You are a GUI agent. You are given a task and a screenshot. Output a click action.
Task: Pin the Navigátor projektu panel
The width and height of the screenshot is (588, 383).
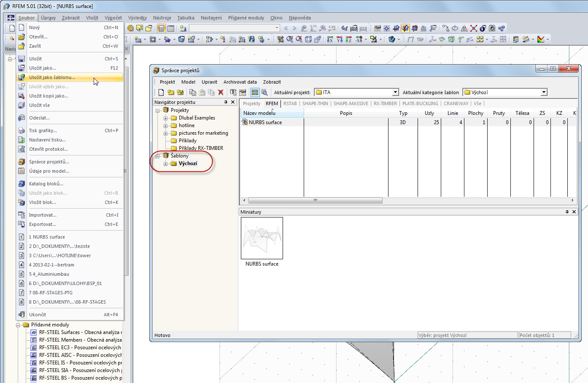click(x=226, y=102)
